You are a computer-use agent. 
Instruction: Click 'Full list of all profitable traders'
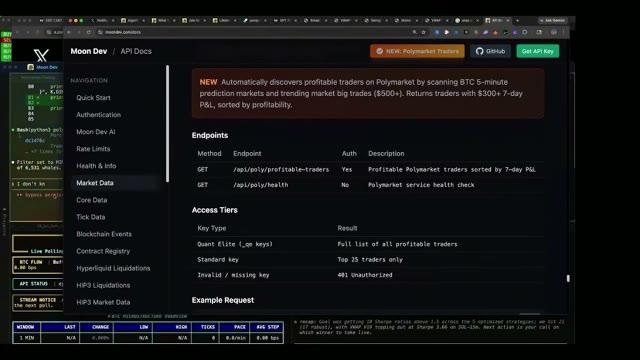(397, 244)
